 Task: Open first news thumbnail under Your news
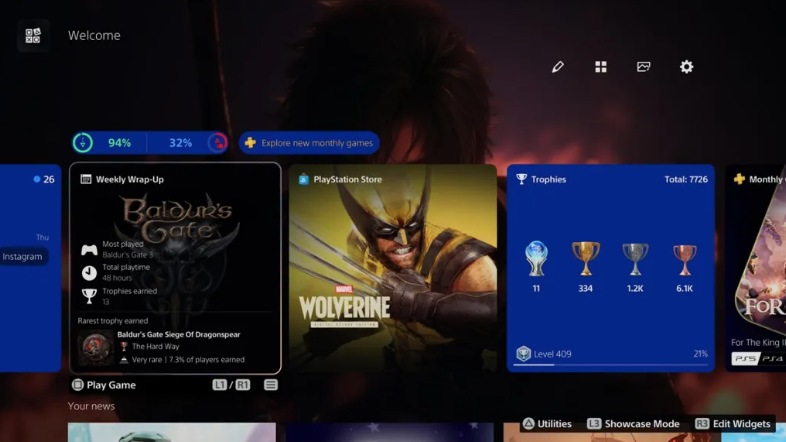(171, 432)
